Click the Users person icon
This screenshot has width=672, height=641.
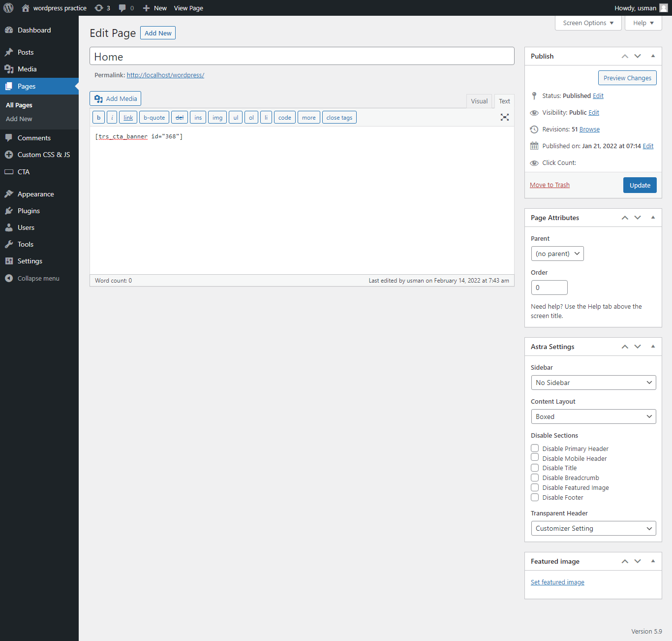9,227
